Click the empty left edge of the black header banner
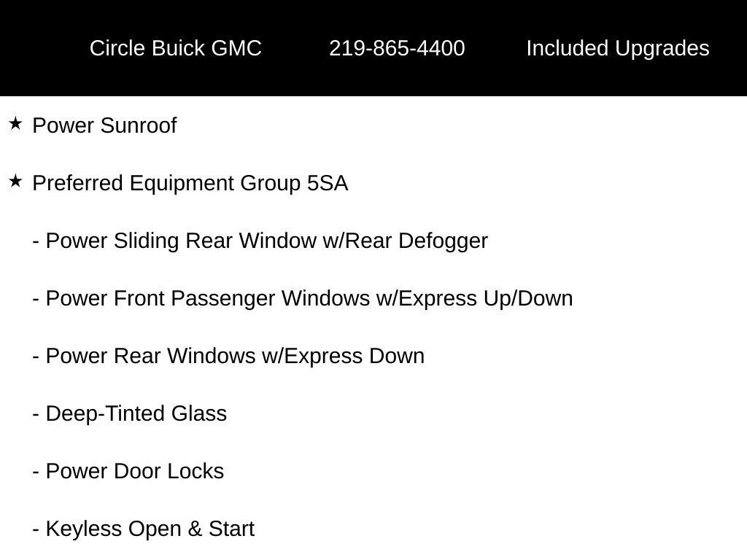 29,48
